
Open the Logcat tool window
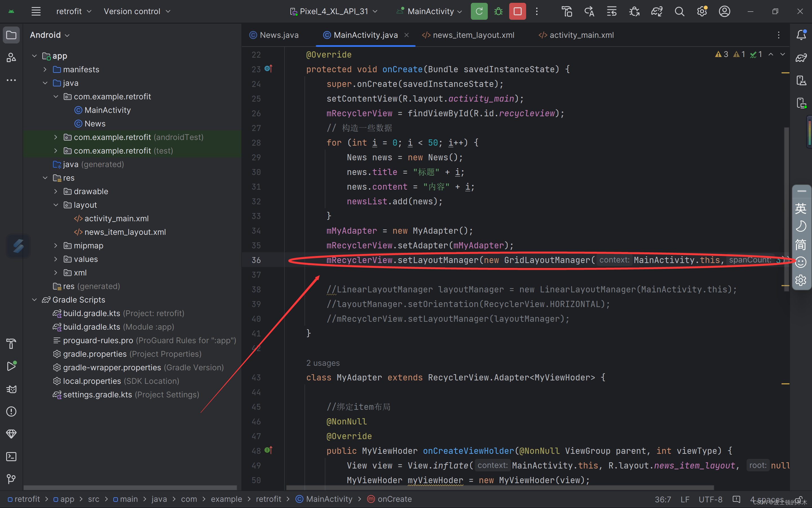coord(11,389)
